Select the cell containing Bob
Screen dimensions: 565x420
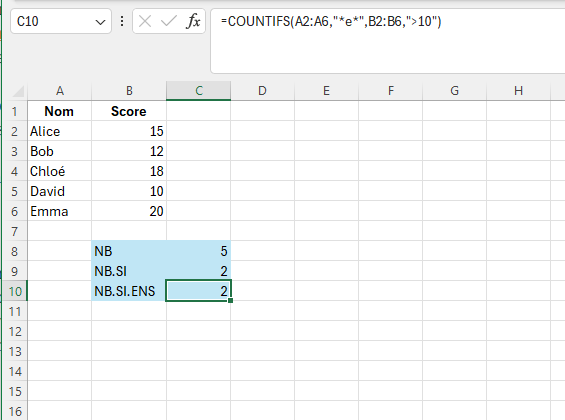59,151
